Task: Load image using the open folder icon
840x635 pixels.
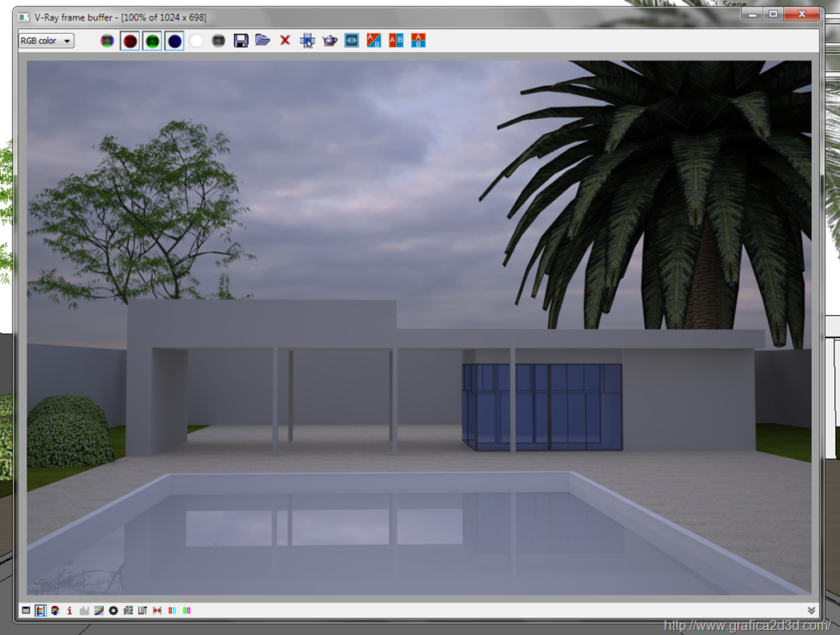Action: [x=263, y=40]
